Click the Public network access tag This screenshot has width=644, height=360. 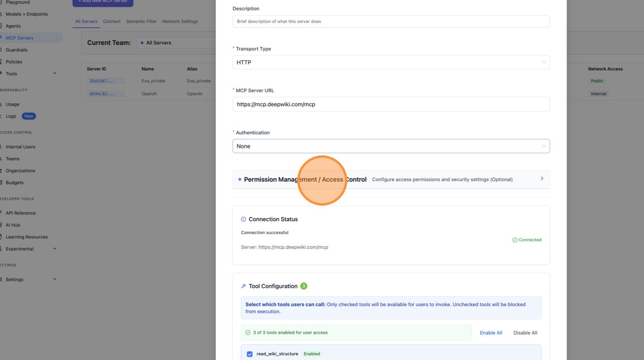(x=597, y=81)
